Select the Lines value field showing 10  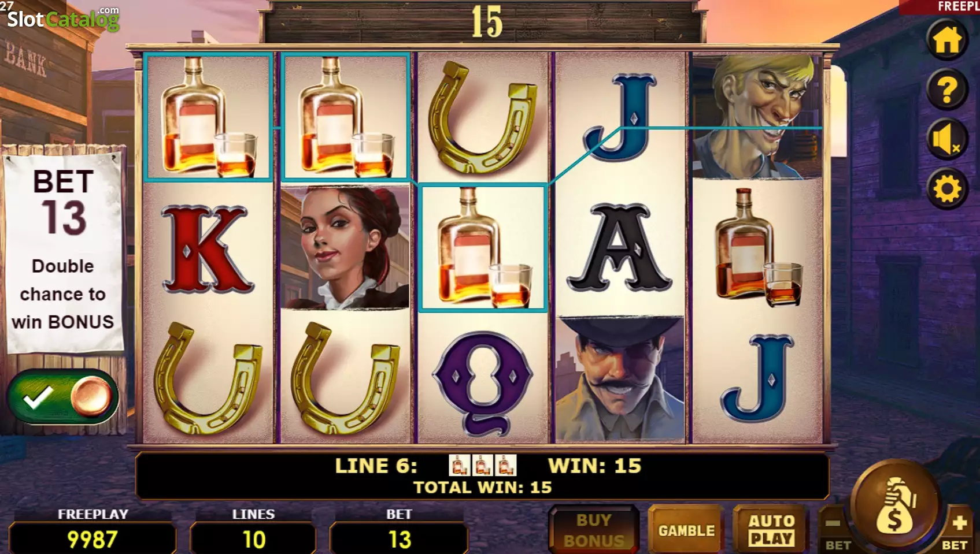click(x=253, y=538)
